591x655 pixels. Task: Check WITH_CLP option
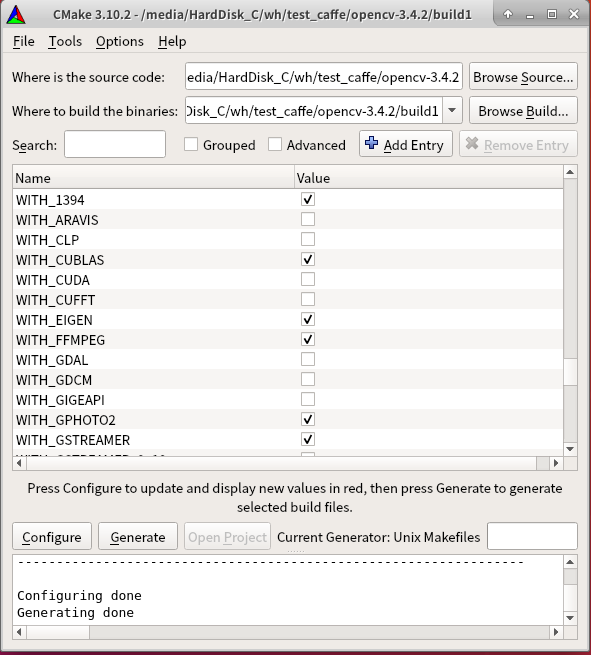click(308, 239)
